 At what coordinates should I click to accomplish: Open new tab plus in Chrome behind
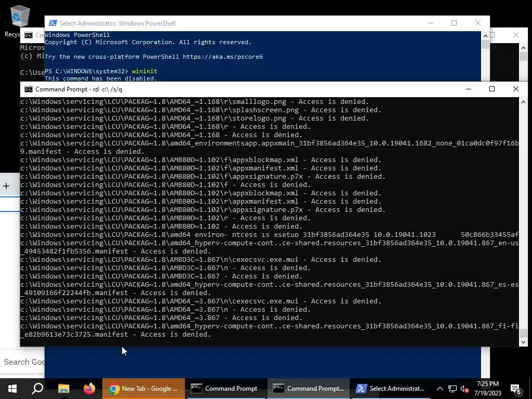pos(6,186)
